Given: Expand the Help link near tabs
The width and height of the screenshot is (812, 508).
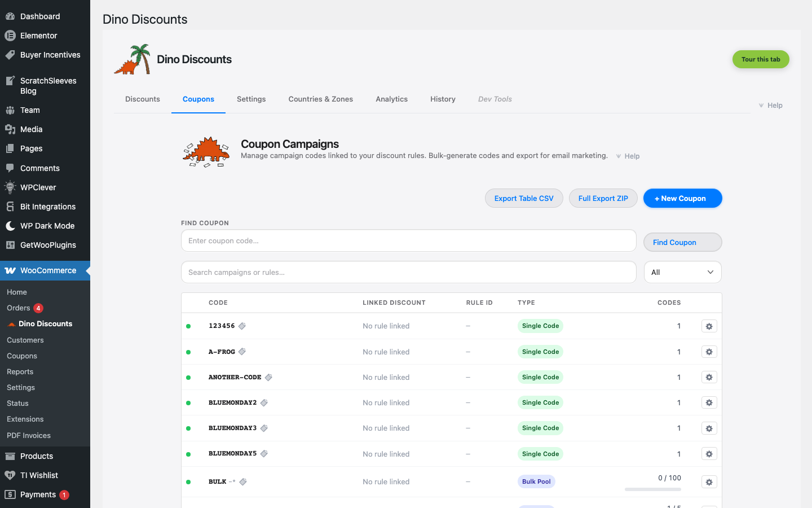Looking at the screenshot, I should click(770, 106).
